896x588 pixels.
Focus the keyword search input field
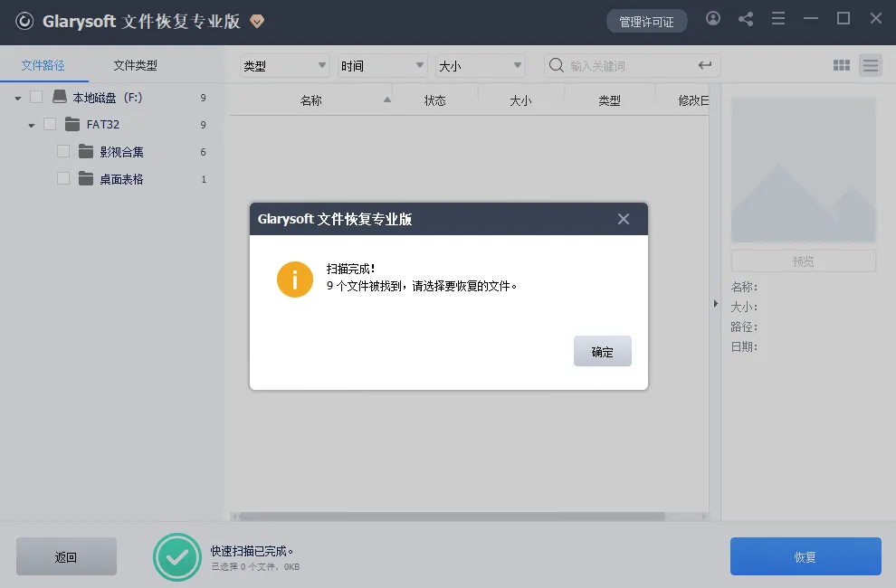(631, 66)
